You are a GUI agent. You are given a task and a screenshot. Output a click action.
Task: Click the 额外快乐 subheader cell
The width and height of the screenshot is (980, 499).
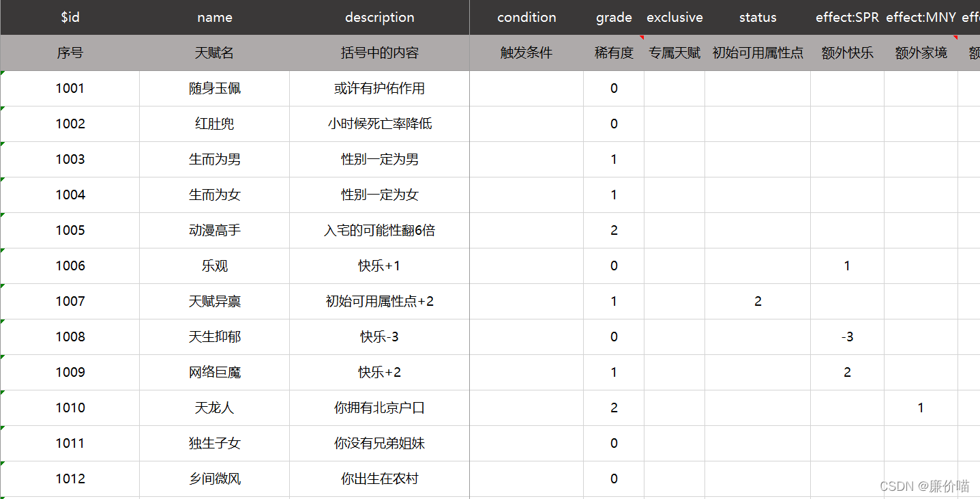(847, 53)
